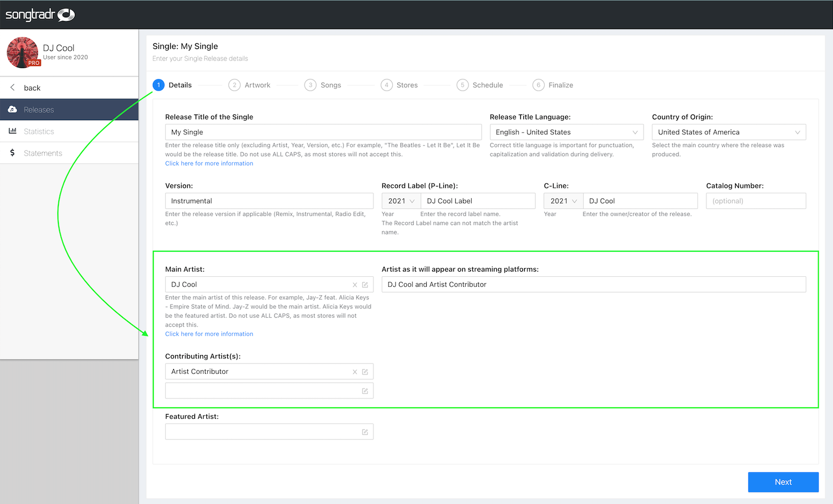This screenshot has width=833, height=504.
Task: Open Statements in the sidebar
Action: [x=69, y=153]
